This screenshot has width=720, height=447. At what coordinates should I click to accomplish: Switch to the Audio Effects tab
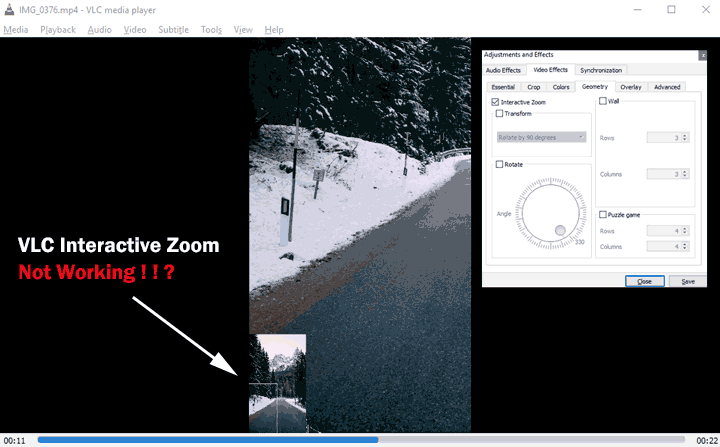pyautogui.click(x=503, y=70)
